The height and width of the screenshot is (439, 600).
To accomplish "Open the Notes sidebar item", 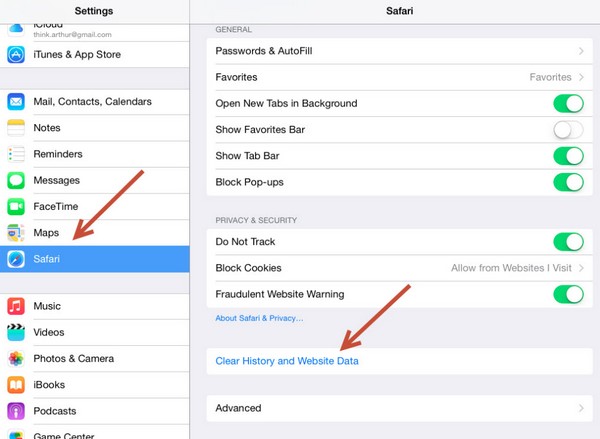I will (x=95, y=128).
